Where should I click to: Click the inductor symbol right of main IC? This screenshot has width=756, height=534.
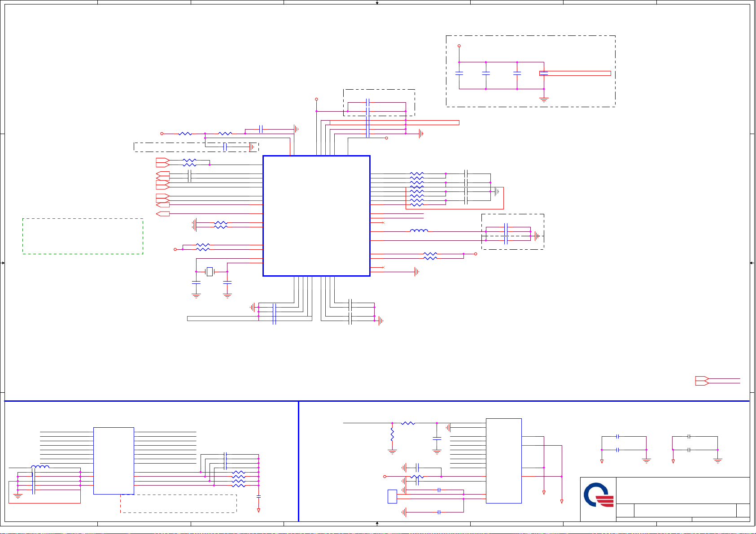coord(419,231)
